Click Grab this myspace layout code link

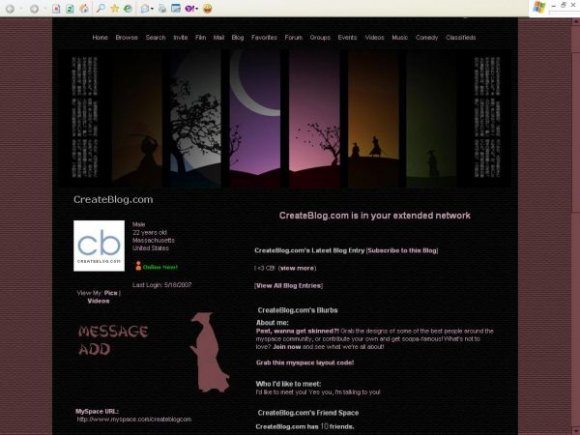coord(305,363)
